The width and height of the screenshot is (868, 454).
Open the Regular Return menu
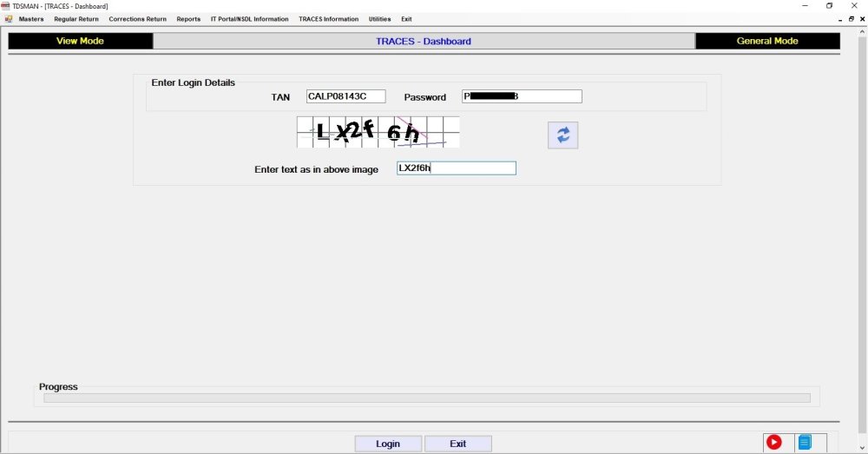pos(76,19)
